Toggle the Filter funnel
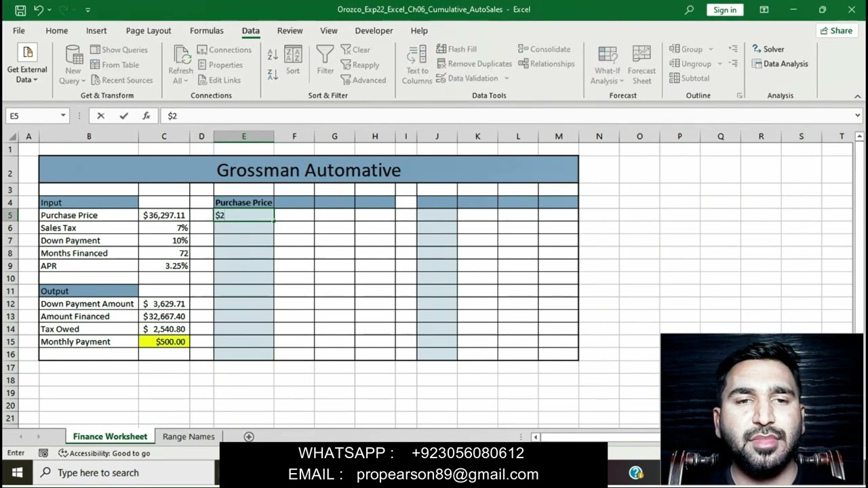 pos(325,60)
